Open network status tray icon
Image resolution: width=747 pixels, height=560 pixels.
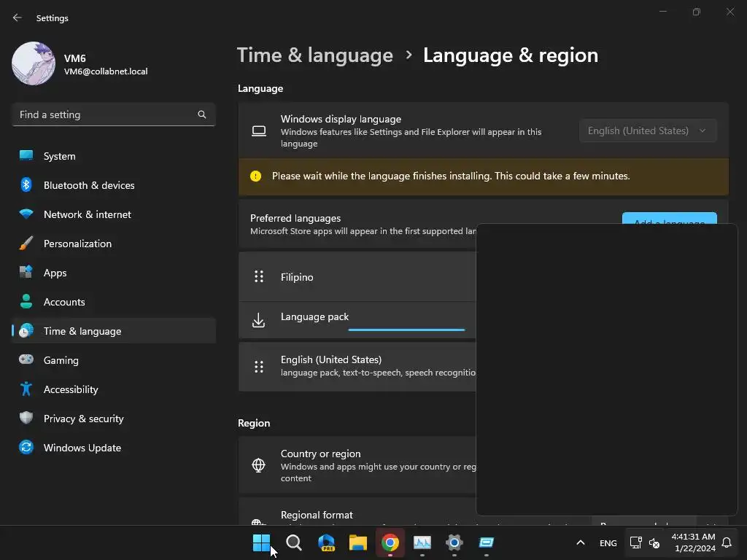pos(635,542)
